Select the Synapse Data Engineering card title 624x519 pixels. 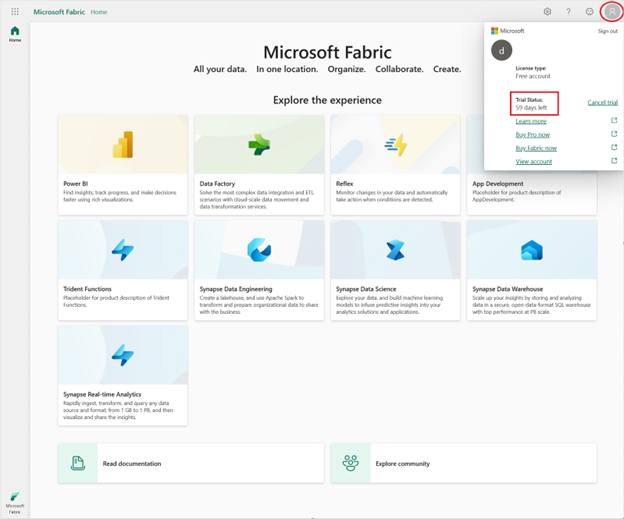(236, 289)
